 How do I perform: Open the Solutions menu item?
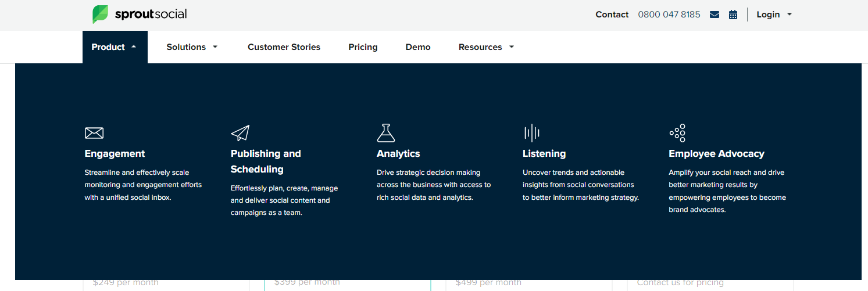click(x=186, y=47)
